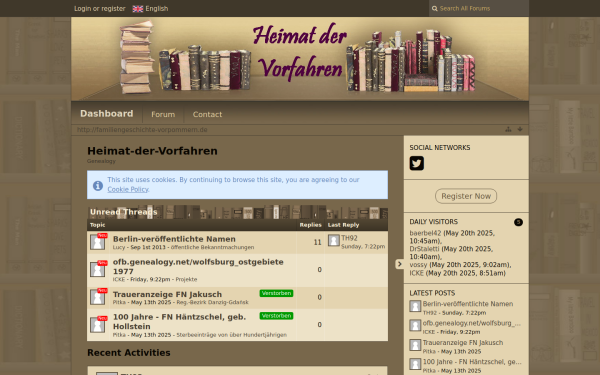The width and height of the screenshot is (600, 375).
Task: Click Pitka author of Traueranzeige thread
Action: click(119, 302)
